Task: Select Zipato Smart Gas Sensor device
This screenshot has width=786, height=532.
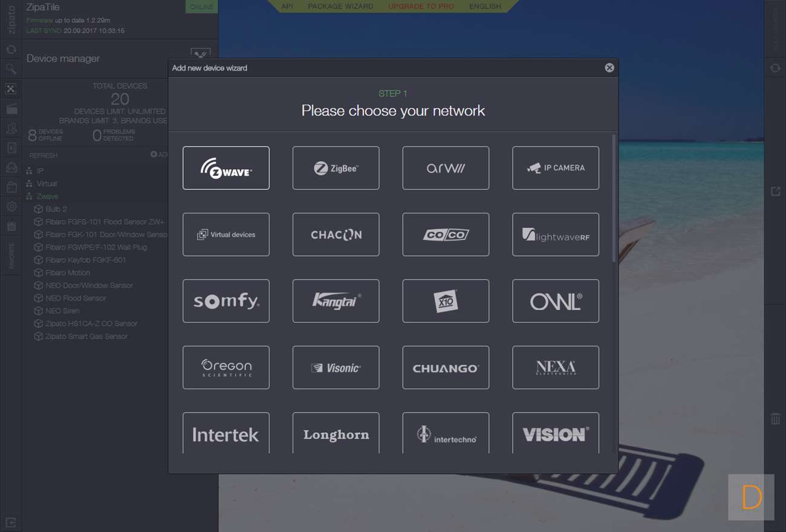Action: 81,336
